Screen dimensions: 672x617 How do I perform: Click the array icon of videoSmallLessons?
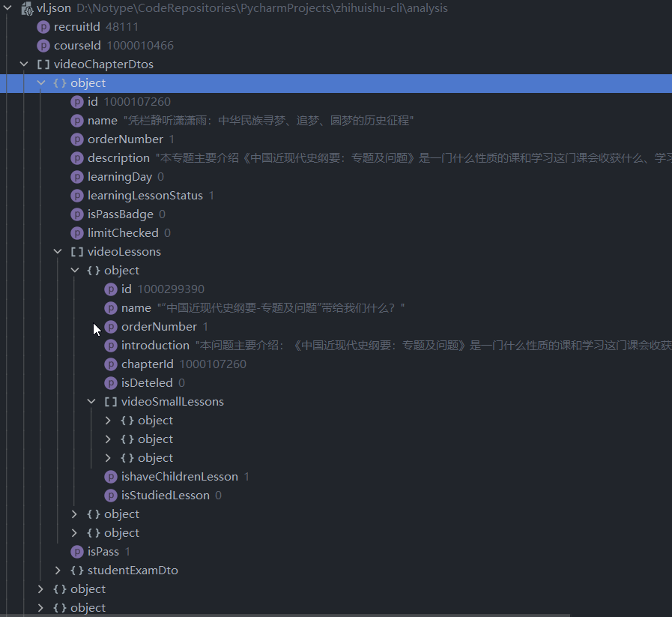(111, 402)
